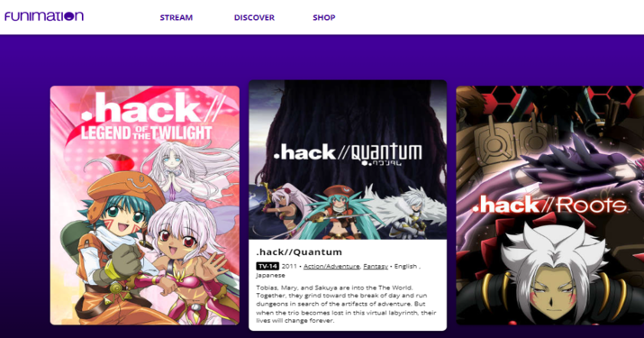Image resolution: width=644 pixels, height=338 pixels.
Task: Follow the Fantasy genre link
Action: point(376,267)
